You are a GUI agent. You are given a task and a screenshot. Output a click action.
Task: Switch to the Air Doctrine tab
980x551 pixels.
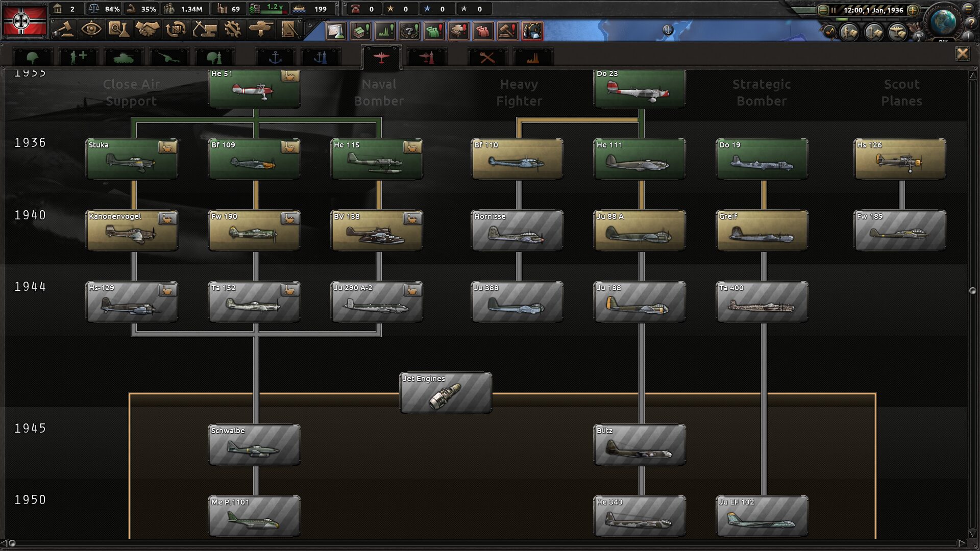[x=427, y=57]
